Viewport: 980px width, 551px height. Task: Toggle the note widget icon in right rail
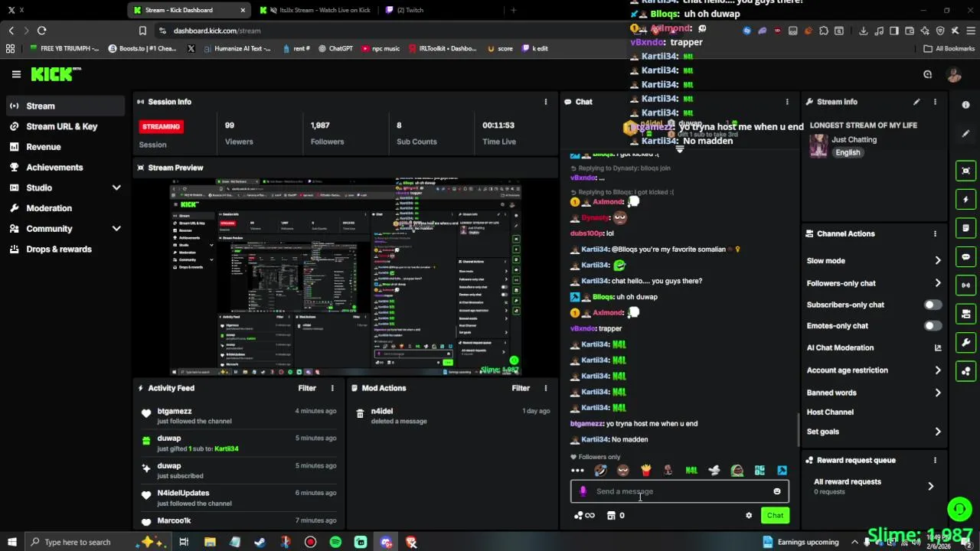click(965, 228)
